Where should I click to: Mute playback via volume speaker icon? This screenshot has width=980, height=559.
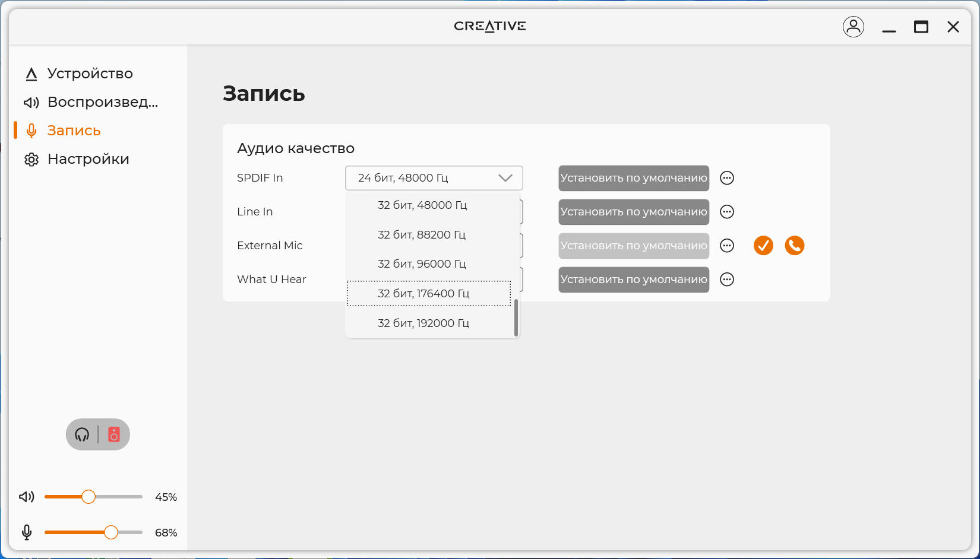click(27, 497)
